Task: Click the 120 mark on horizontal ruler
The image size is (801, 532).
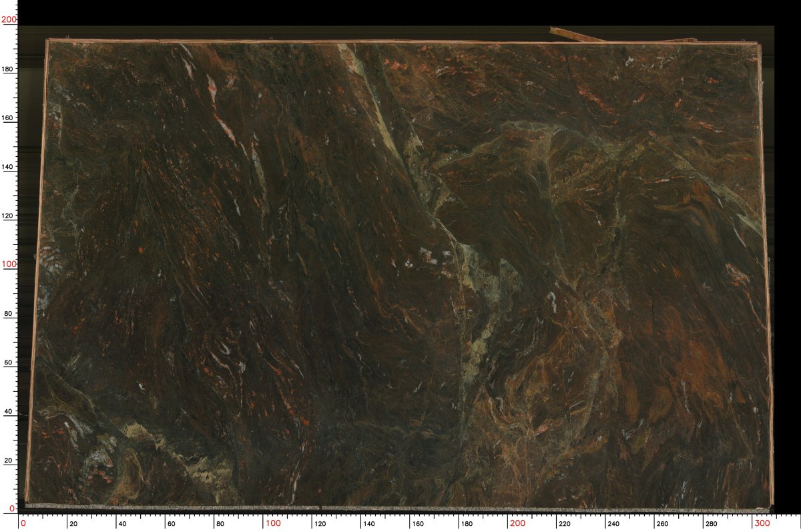Action: (320, 524)
